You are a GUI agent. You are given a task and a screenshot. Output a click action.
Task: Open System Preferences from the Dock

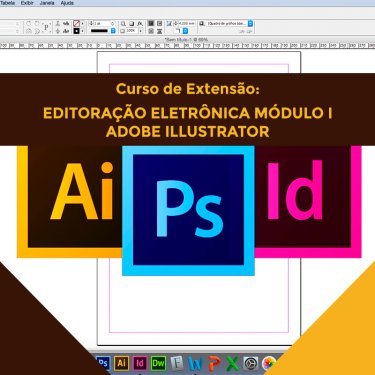[x=251, y=363]
